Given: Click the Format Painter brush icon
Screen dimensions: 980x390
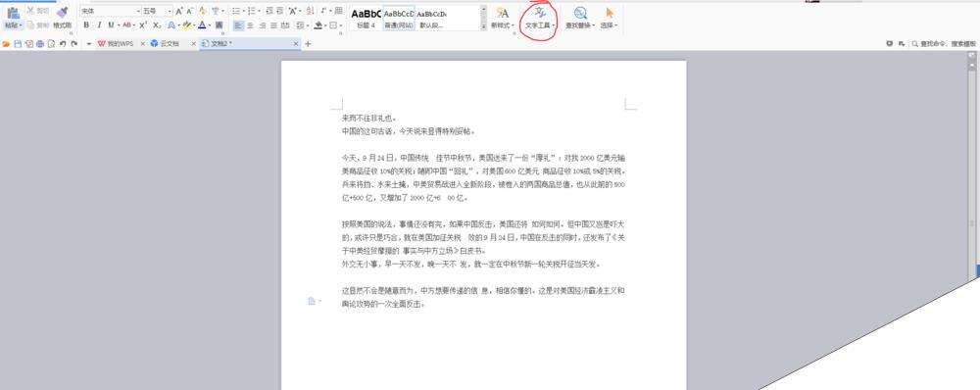Looking at the screenshot, I should point(62,13).
